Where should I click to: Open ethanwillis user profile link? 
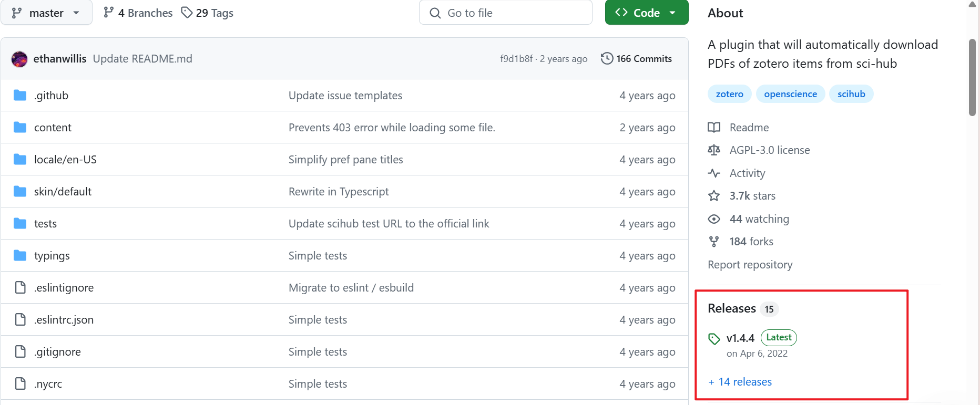coord(60,59)
